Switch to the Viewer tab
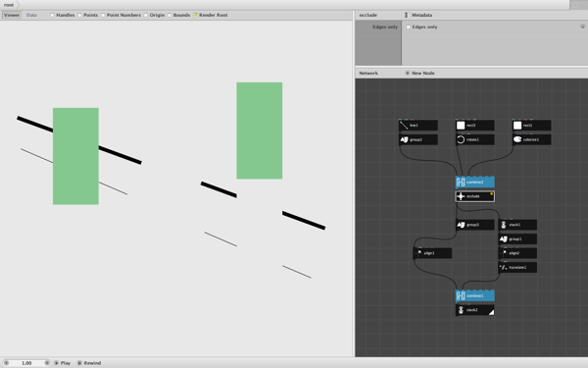Image resolution: width=588 pixels, height=368 pixels. click(x=12, y=15)
